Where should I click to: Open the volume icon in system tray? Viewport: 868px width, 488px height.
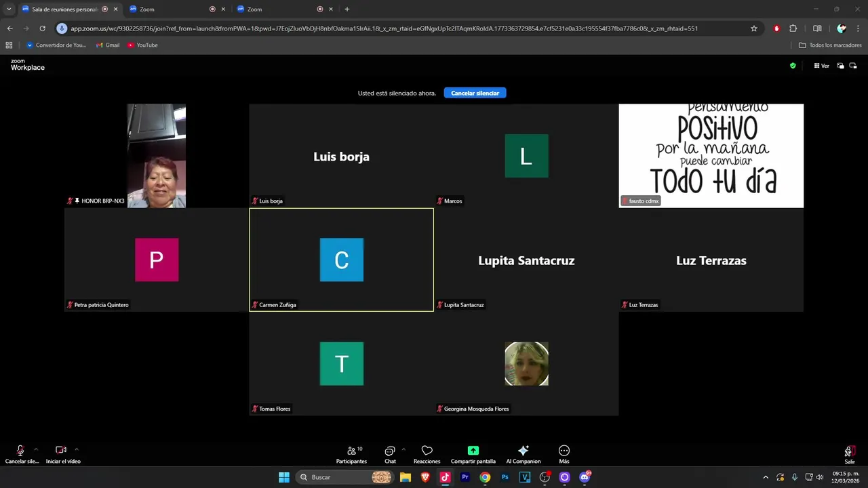pyautogui.click(x=820, y=477)
